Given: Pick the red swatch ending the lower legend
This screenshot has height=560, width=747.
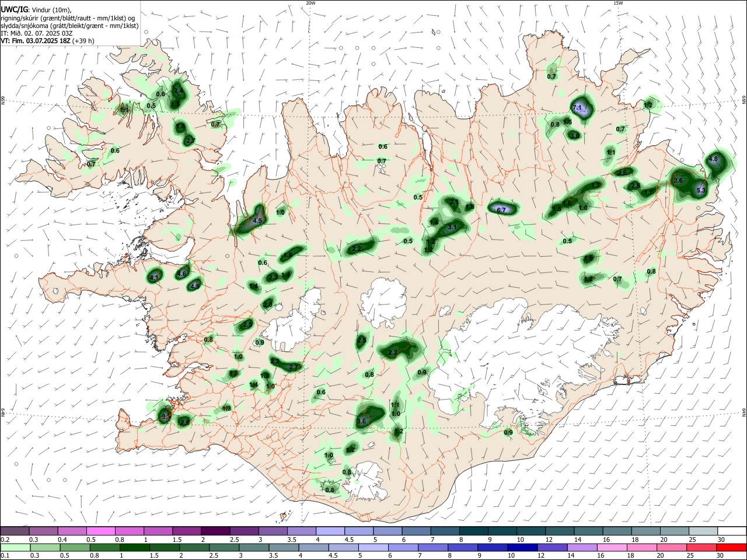Looking at the screenshot, I should coord(731,547).
